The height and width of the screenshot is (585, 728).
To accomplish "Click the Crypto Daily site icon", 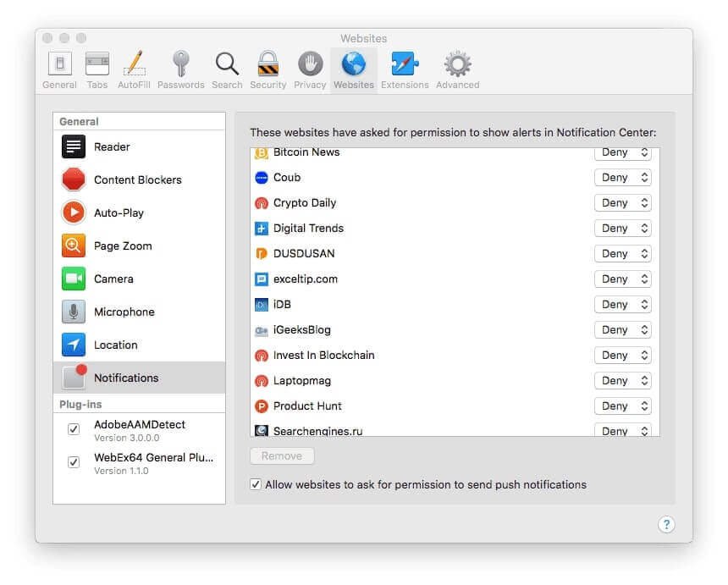I will click(262, 203).
